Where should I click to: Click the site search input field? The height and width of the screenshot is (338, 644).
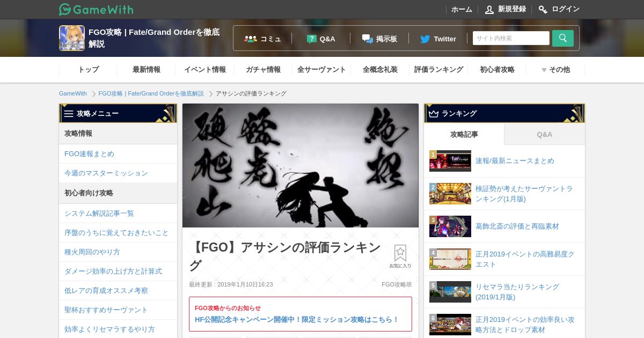(511, 38)
